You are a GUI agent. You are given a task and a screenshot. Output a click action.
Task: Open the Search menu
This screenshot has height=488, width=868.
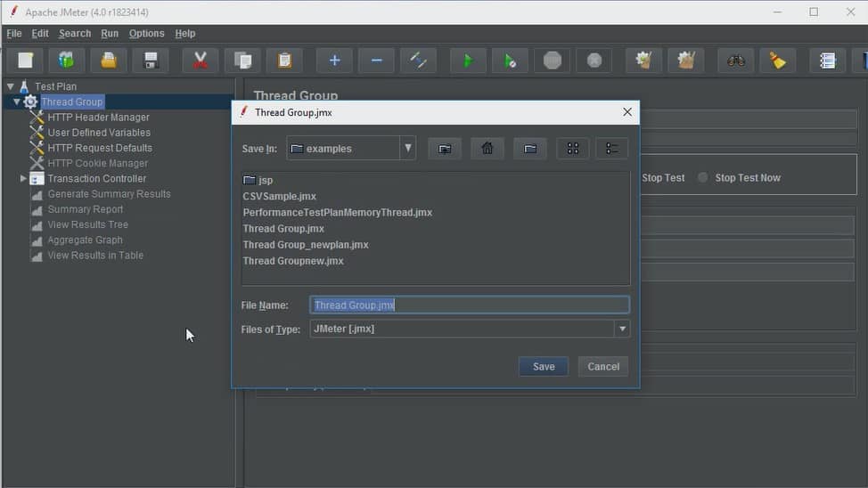pos(75,33)
